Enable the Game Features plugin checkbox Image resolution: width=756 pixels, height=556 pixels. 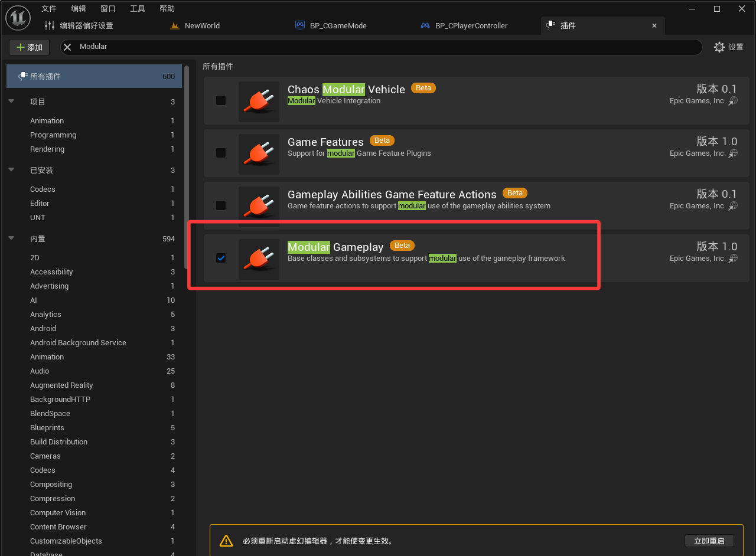(x=221, y=153)
